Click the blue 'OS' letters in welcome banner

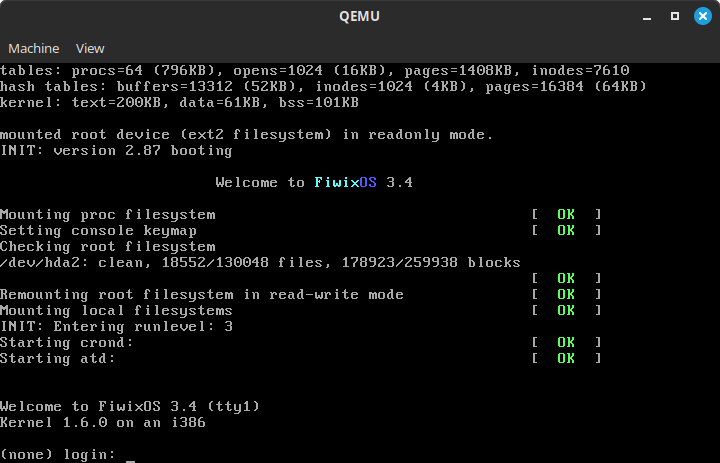click(x=368, y=182)
